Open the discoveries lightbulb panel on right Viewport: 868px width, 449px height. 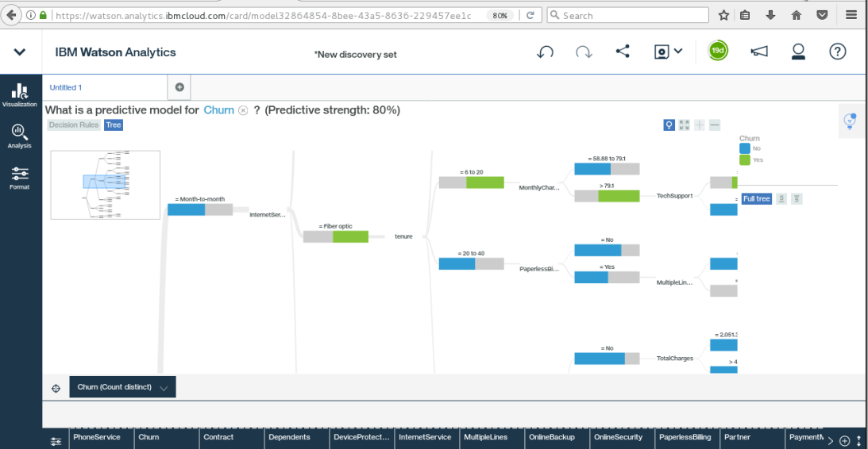pyautogui.click(x=851, y=121)
